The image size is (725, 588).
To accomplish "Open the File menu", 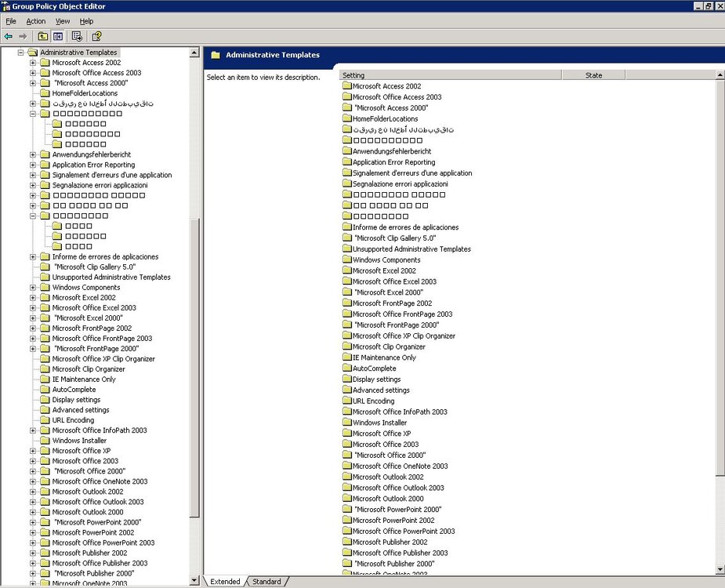I will 11,21.
